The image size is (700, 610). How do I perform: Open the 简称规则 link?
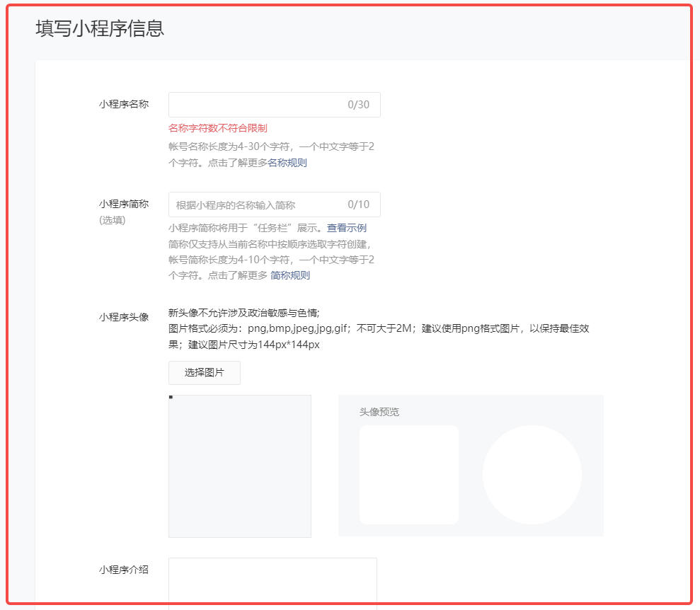coord(290,275)
